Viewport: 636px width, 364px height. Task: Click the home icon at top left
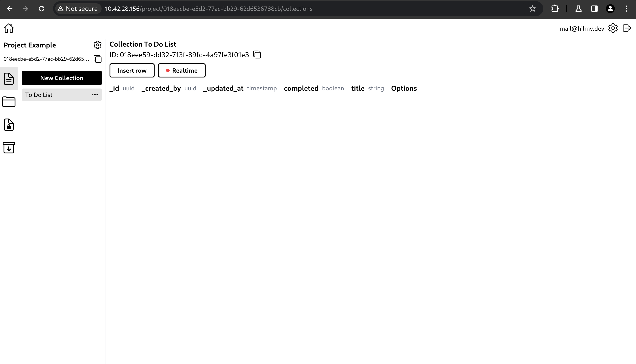pos(9,28)
